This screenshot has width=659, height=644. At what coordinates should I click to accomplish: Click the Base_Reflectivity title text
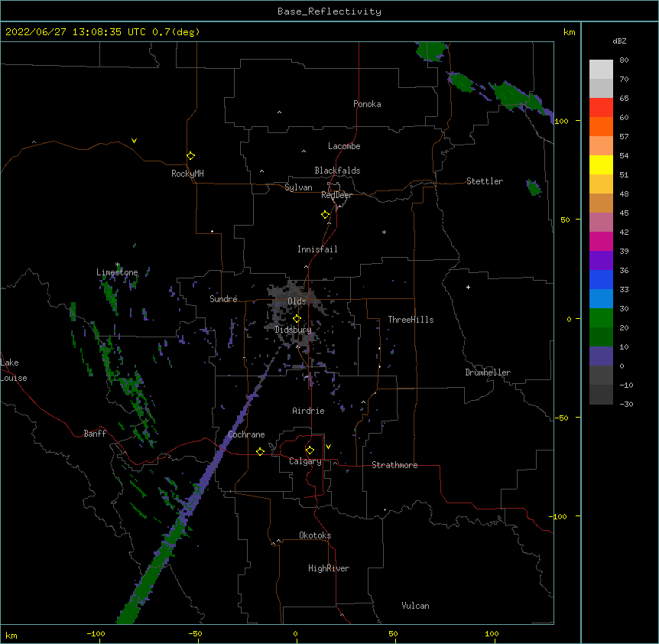pos(329,11)
